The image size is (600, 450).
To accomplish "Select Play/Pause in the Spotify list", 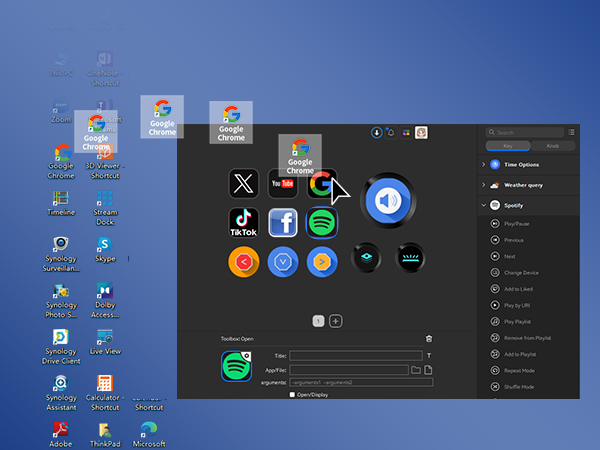I will (517, 223).
